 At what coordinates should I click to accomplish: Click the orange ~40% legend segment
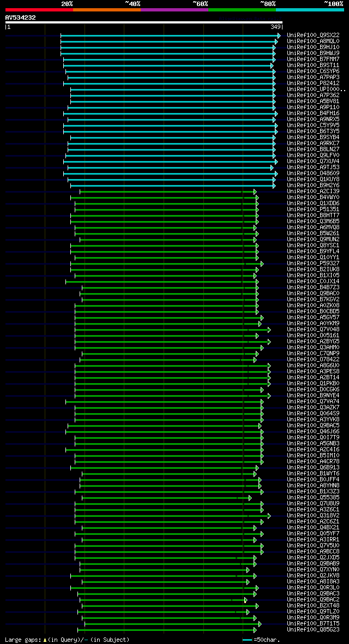tap(107, 9)
